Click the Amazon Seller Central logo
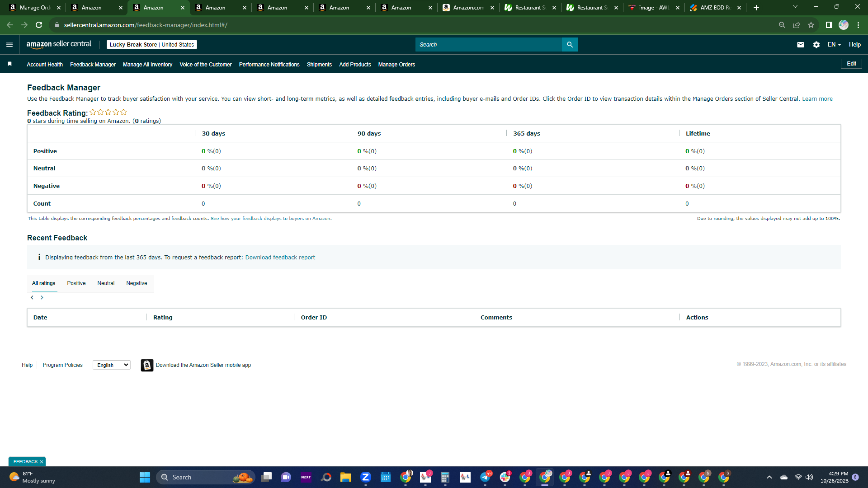This screenshot has height=488, width=868. (59, 44)
